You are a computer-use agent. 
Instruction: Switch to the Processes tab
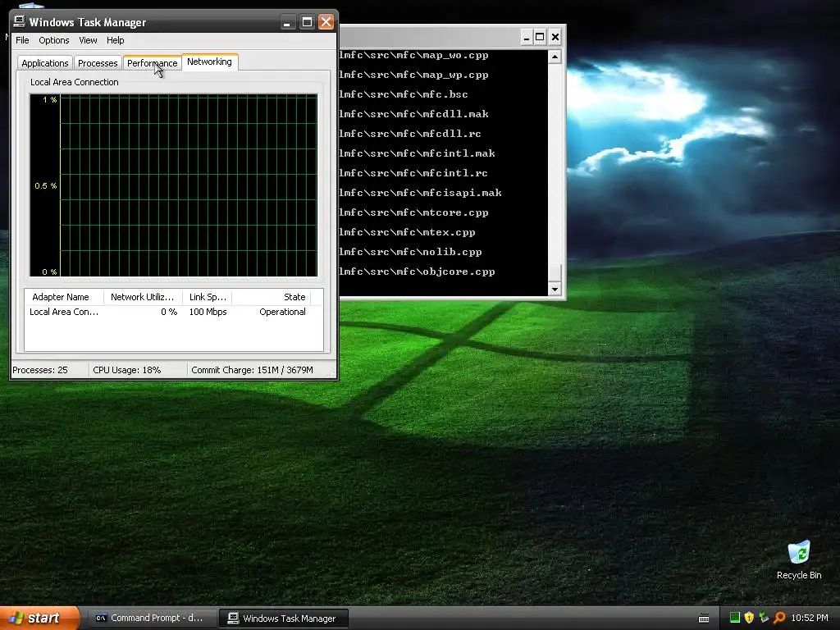point(98,63)
